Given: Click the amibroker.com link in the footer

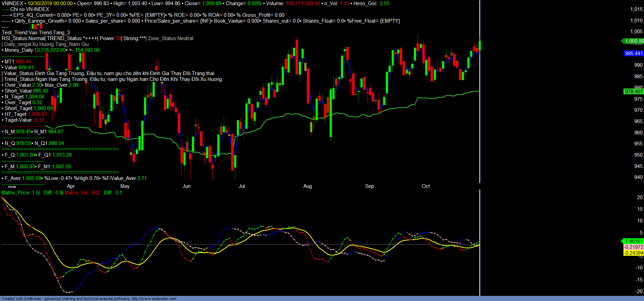Looking at the screenshot, I should click(x=154, y=299).
